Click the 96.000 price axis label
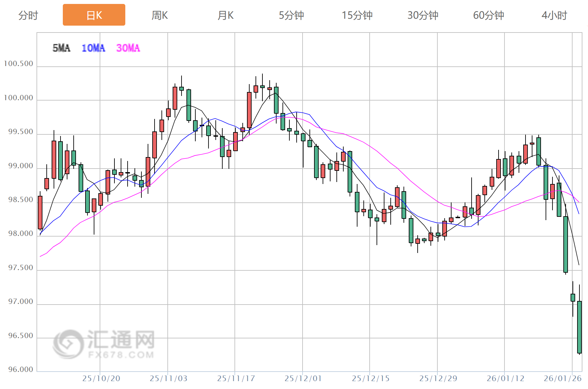588x389 pixels. [21, 369]
